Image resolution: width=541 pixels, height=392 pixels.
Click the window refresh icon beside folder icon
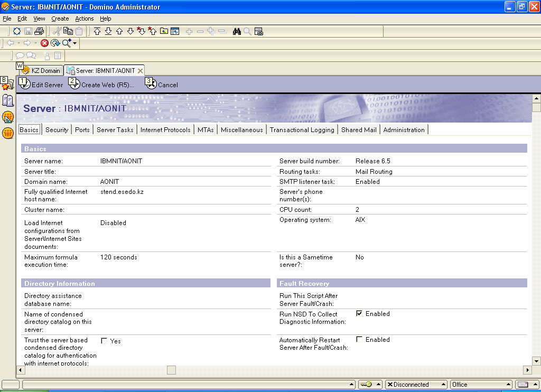coord(175,31)
